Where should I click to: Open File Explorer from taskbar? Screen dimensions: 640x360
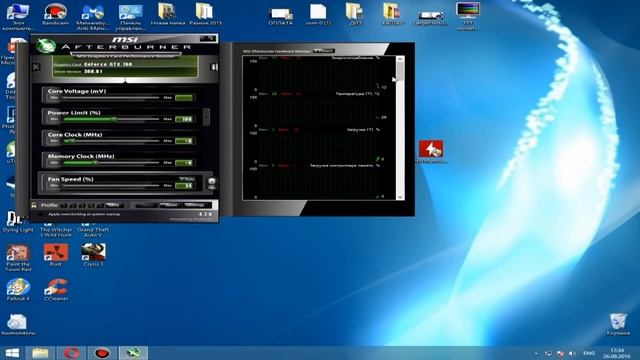(x=40, y=353)
